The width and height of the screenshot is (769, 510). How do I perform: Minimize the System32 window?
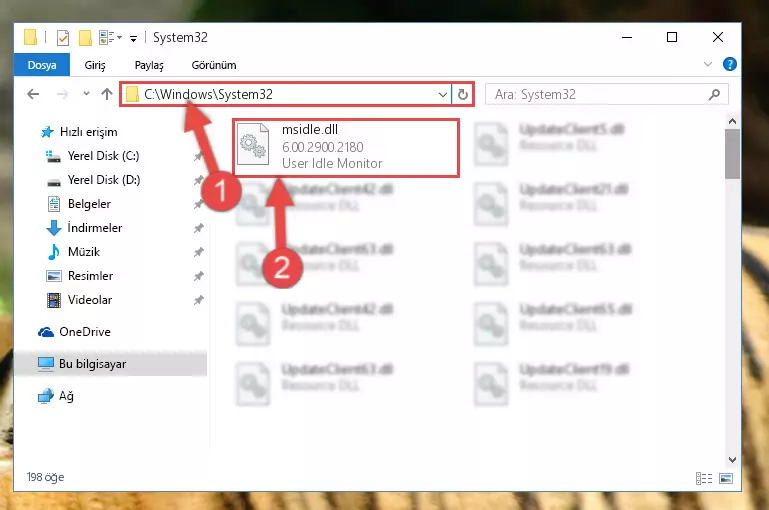pos(627,37)
